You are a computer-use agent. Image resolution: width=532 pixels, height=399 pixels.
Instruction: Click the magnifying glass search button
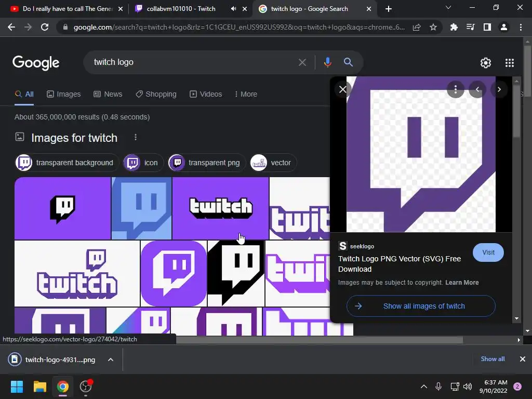tap(348, 62)
